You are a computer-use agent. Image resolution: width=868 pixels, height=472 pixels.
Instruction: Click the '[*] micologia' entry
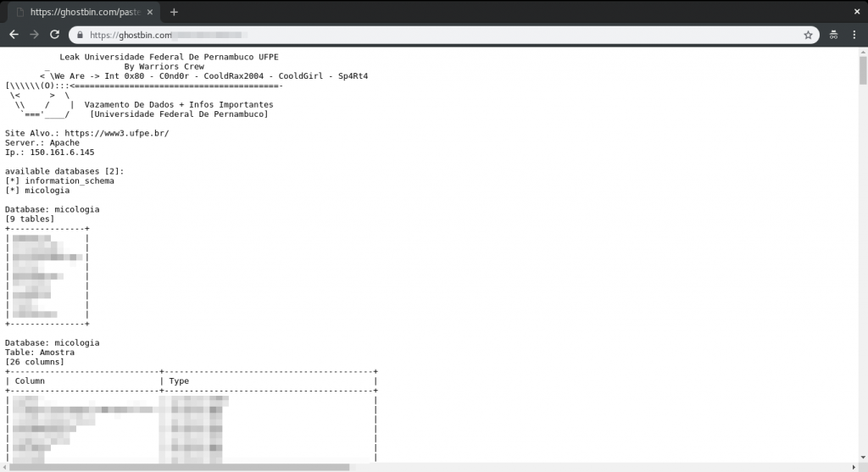coord(37,191)
